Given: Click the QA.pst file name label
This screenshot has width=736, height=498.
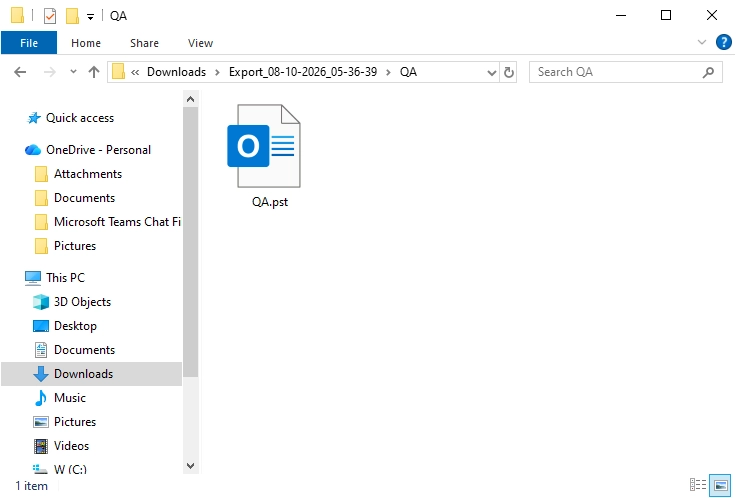Looking at the screenshot, I should click(x=270, y=202).
